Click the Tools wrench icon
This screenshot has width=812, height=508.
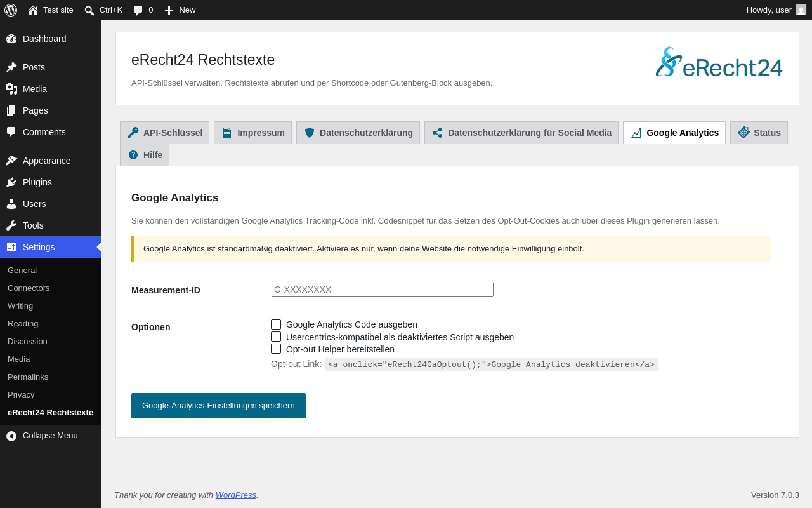pos(11,225)
